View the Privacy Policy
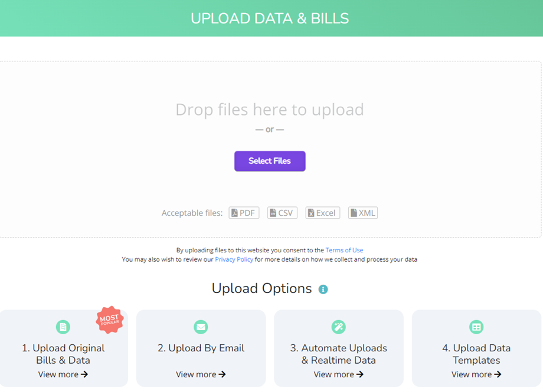Image resolution: width=543 pixels, height=392 pixels. [234, 259]
